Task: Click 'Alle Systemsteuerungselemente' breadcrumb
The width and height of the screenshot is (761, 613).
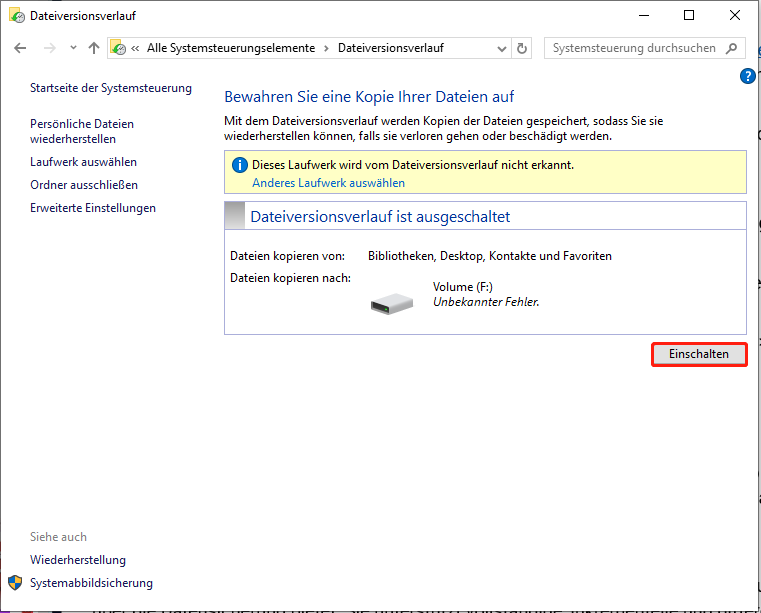Action: (230, 48)
